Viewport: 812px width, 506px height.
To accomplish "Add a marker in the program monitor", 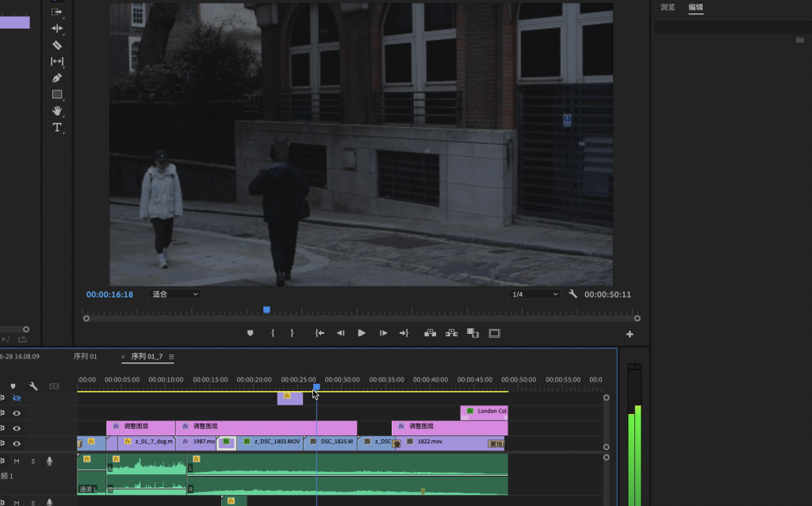I will 250,333.
